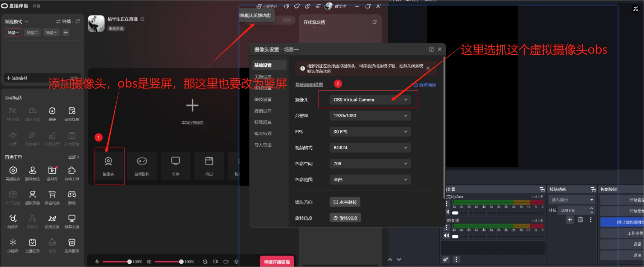Open 主播任务 streamer tasks tool
This screenshot has width=644, height=267.
point(33,246)
